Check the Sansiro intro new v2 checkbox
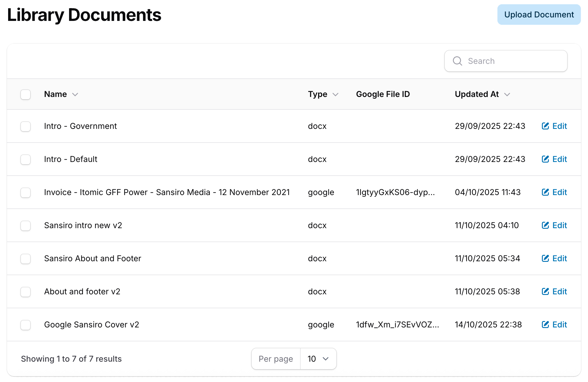This screenshot has width=588, height=382. (x=26, y=226)
